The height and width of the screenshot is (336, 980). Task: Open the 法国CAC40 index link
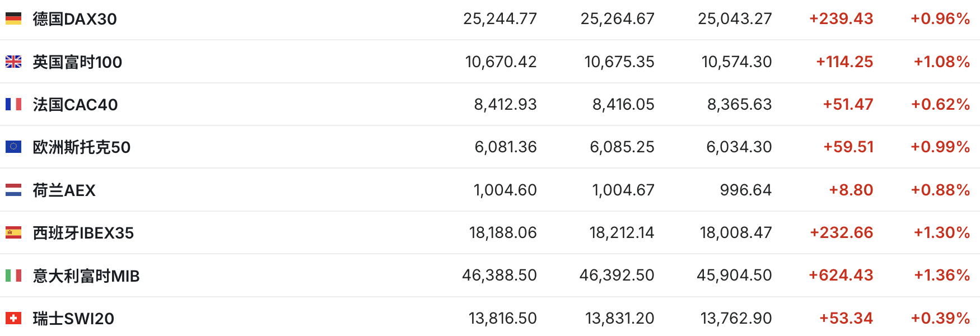point(75,105)
